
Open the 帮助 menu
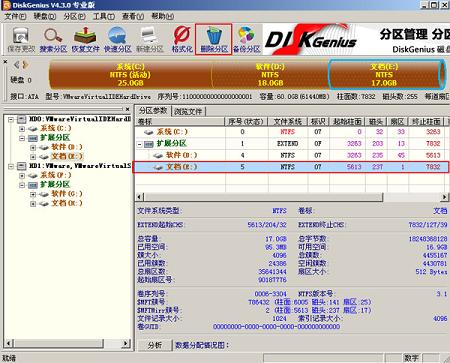click(x=162, y=16)
